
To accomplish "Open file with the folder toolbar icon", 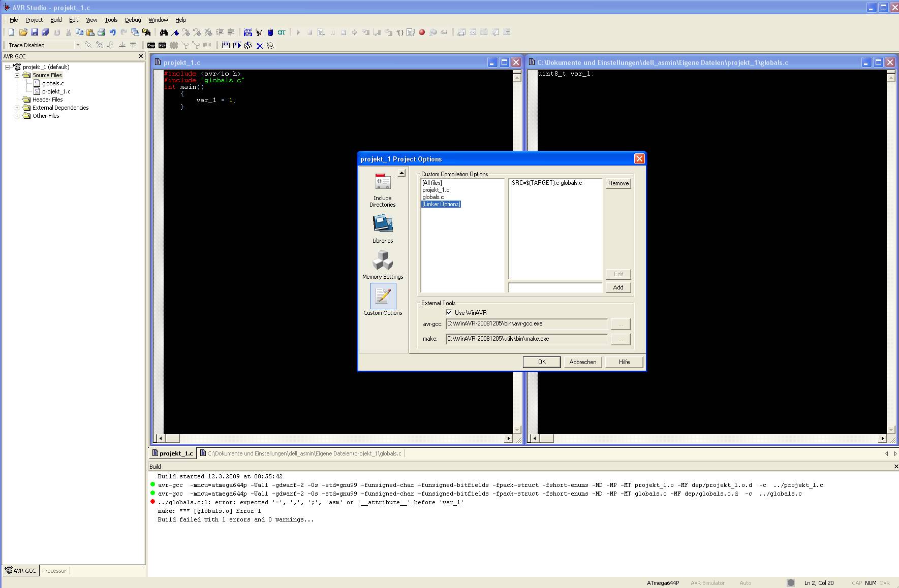I will pyautogui.click(x=23, y=32).
